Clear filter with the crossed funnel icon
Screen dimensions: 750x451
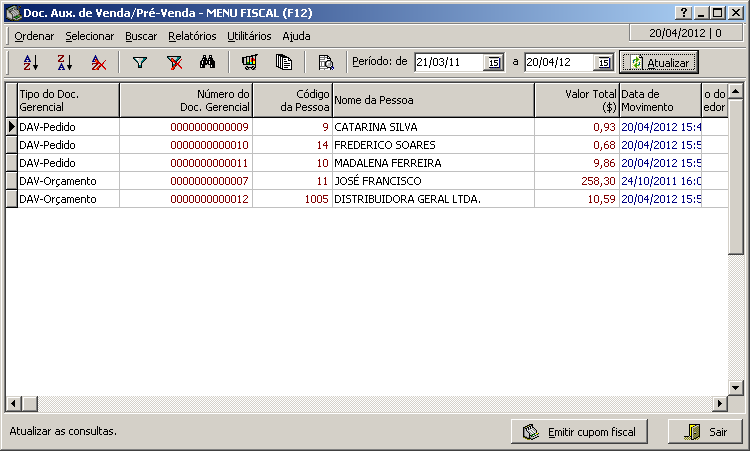coord(174,62)
